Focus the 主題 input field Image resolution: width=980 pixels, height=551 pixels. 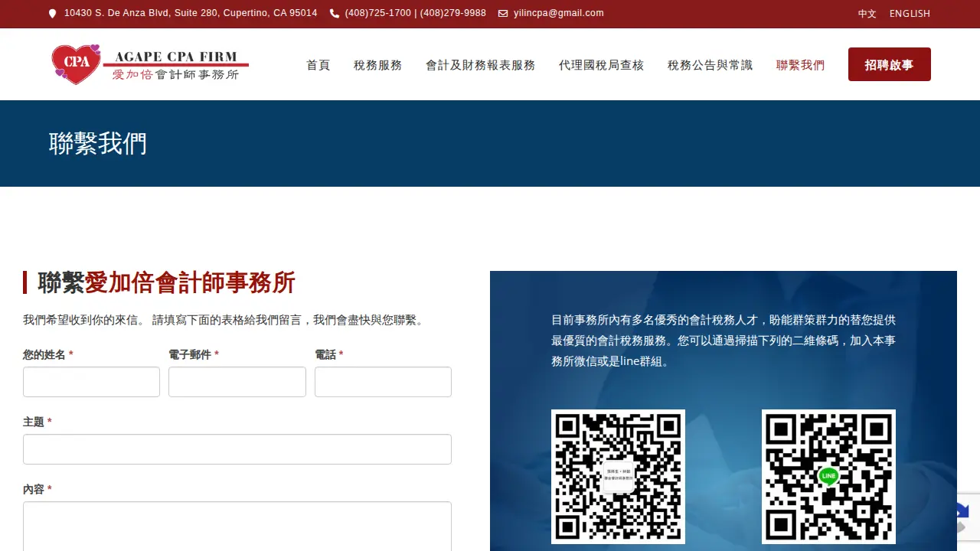coord(237,449)
